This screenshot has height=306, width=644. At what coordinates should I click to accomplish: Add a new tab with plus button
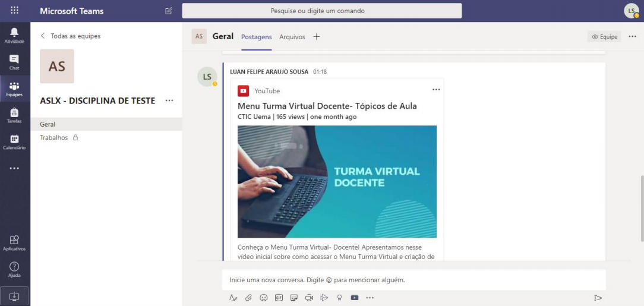(317, 37)
